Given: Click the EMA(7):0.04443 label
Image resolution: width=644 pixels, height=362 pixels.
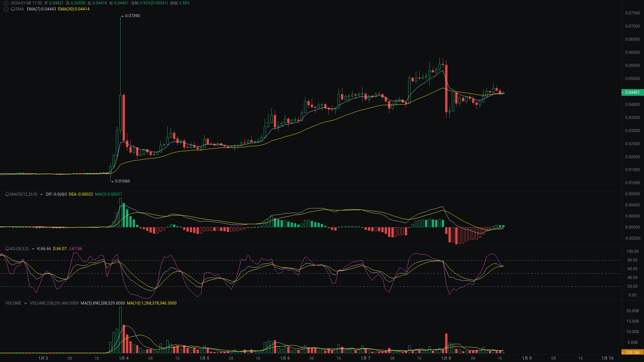Looking at the screenshot, I should click(x=42, y=9).
